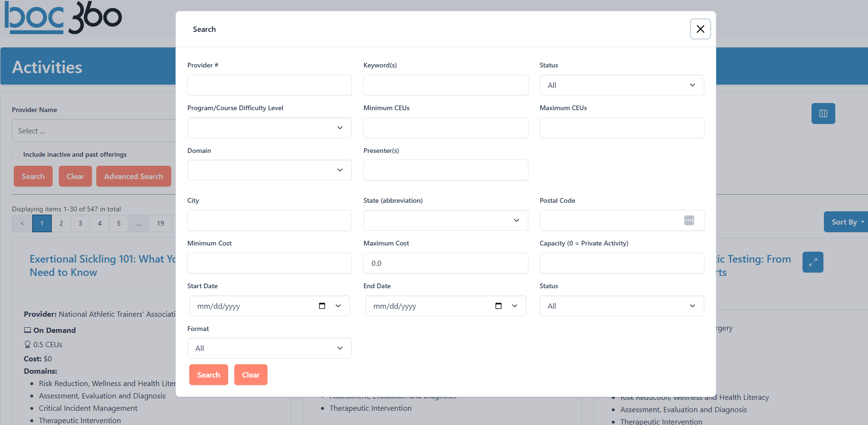This screenshot has width=868, height=425.
Task: Focus the Maximum CEUs field
Action: [x=621, y=128]
